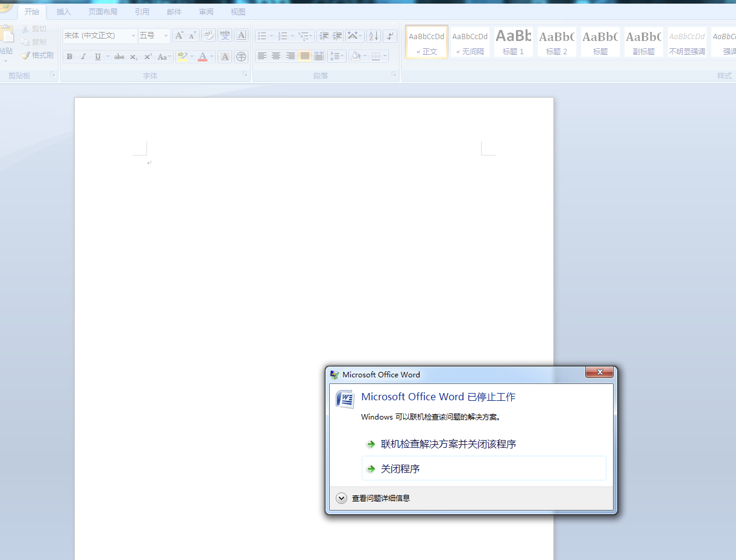Select 联机检查解决方案并关闭该程序 option
This screenshot has width=736, height=560.
[448, 444]
